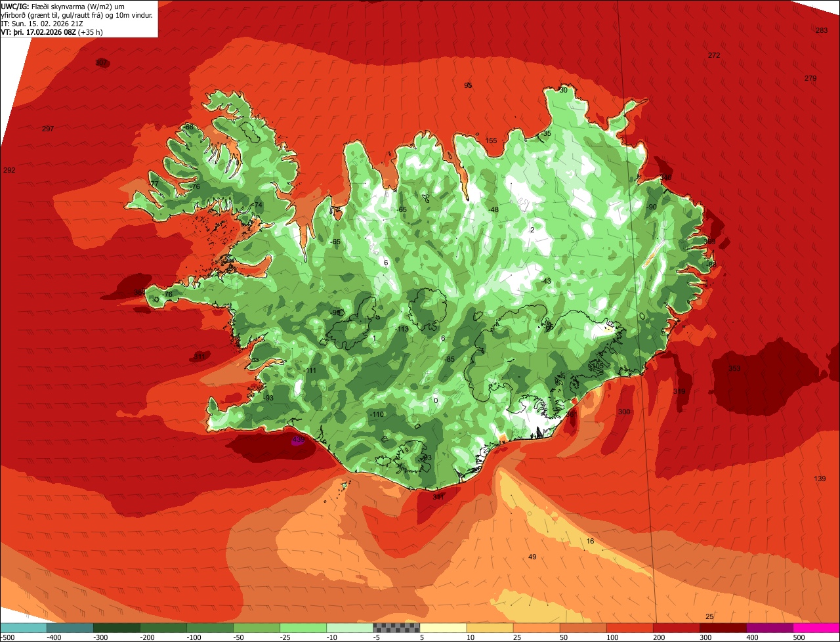Click the '300' value on the map

coord(624,412)
